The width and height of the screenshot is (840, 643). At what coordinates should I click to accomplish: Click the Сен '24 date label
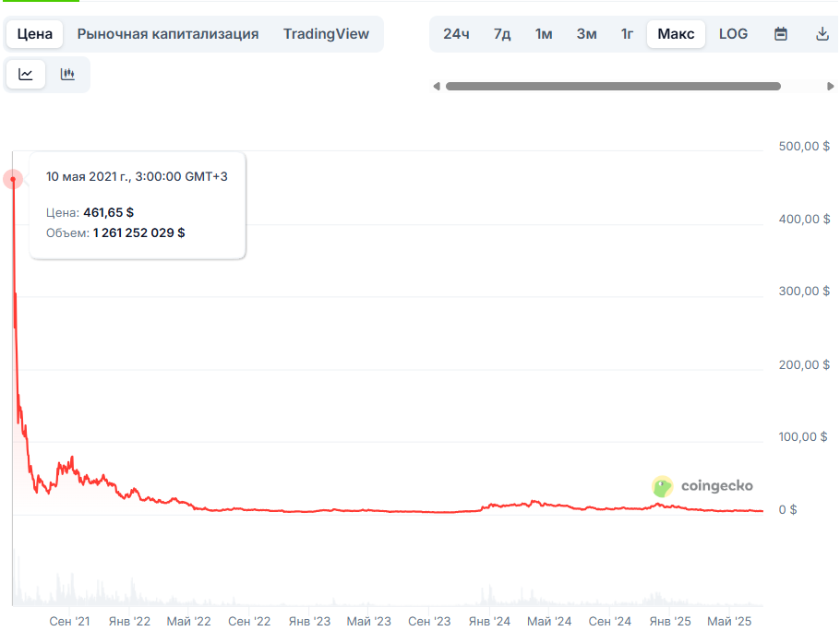[609, 622]
